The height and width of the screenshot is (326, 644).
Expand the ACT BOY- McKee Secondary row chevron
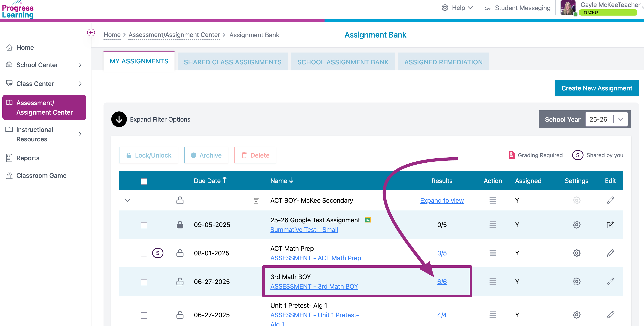[x=128, y=201]
